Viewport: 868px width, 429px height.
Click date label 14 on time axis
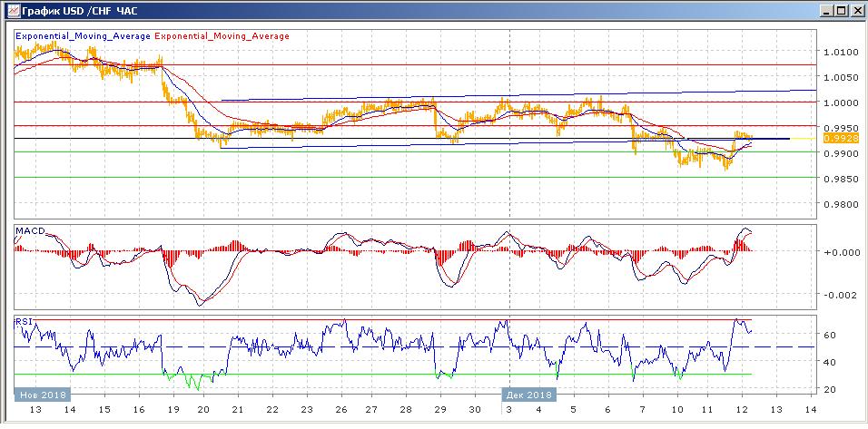pyautogui.click(x=811, y=410)
